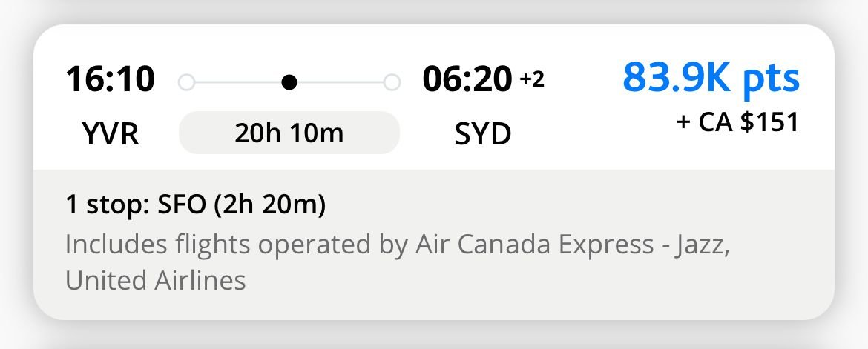The image size is (868, 349).
Task: Click the filled stopover dot on route line
Action: [x=290, y=82]
